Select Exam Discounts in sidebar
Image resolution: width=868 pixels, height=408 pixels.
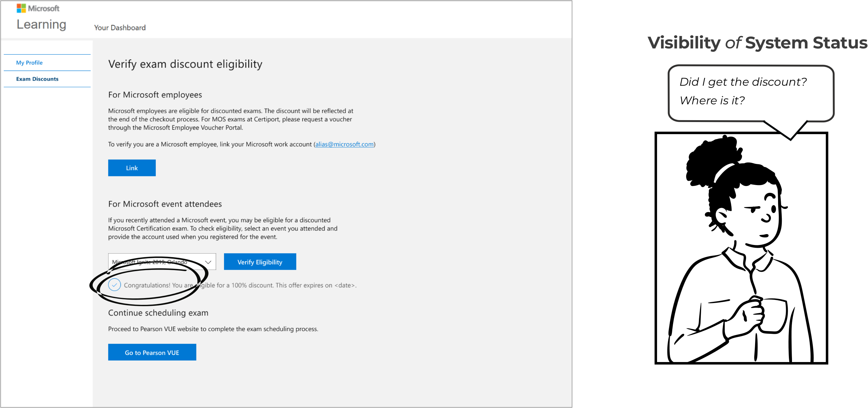click(37, 79)
